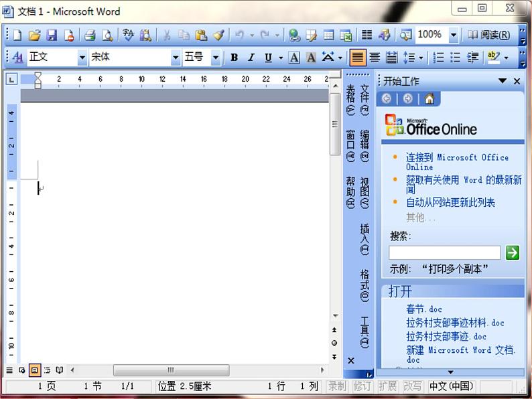Select the Format Painter brush icon
Screen dimensions: 532x399
(218, 35)
